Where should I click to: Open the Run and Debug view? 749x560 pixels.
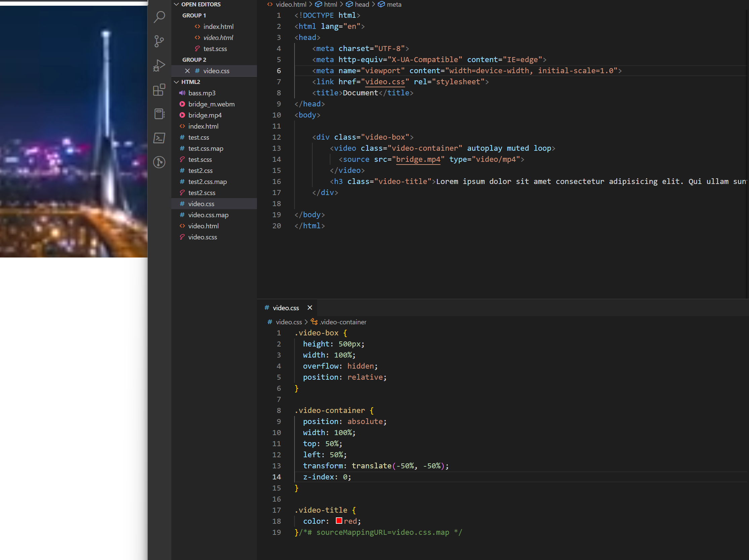pyautogui.click(x=159, y=65)
